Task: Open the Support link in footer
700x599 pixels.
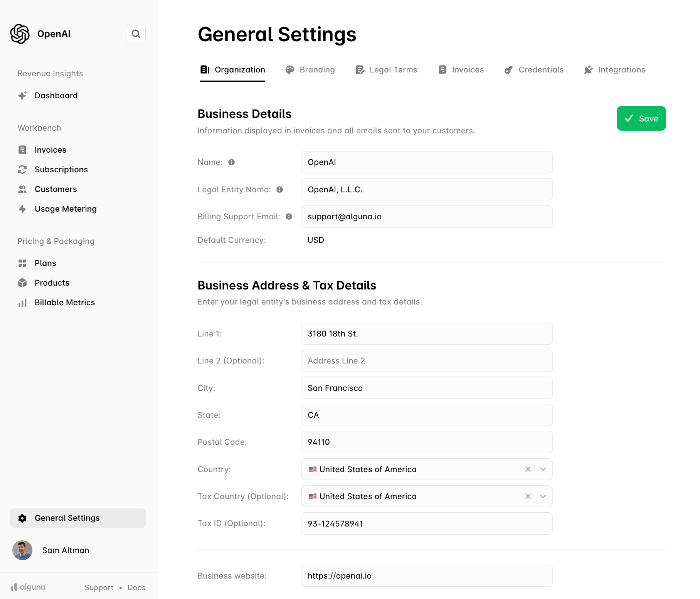Action: 99,587
